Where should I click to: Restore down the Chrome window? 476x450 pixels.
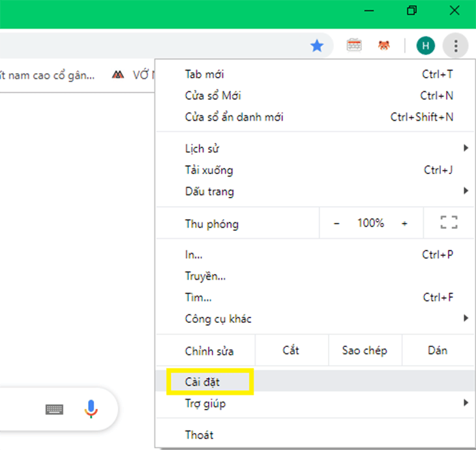[x=411, y=11]
